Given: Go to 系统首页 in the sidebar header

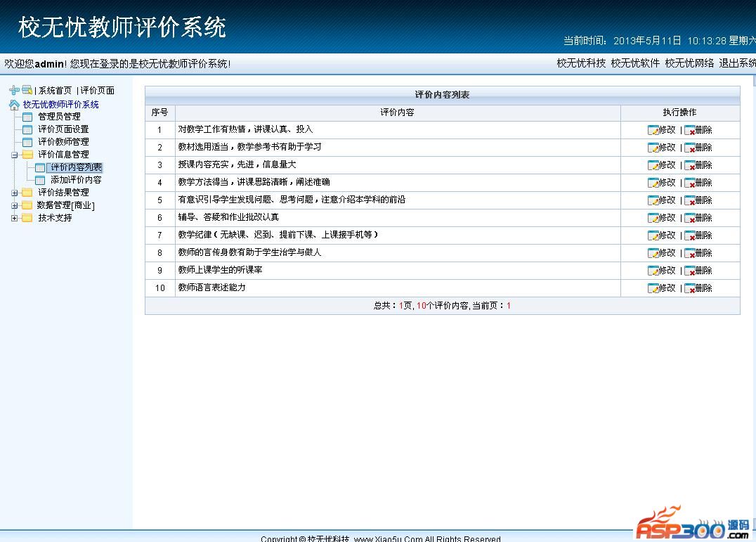Looking at the screenshot, I should [55, 91].
